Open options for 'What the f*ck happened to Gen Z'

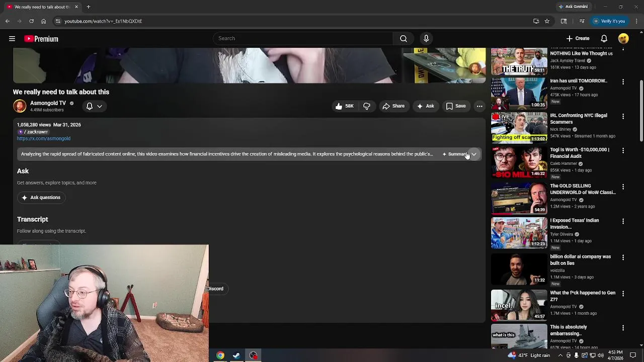(623, 294)
